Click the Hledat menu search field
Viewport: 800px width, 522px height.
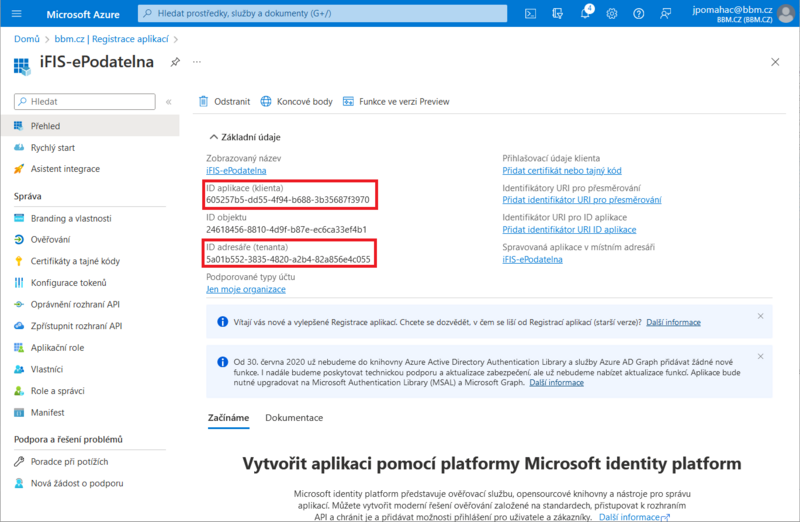85,102
